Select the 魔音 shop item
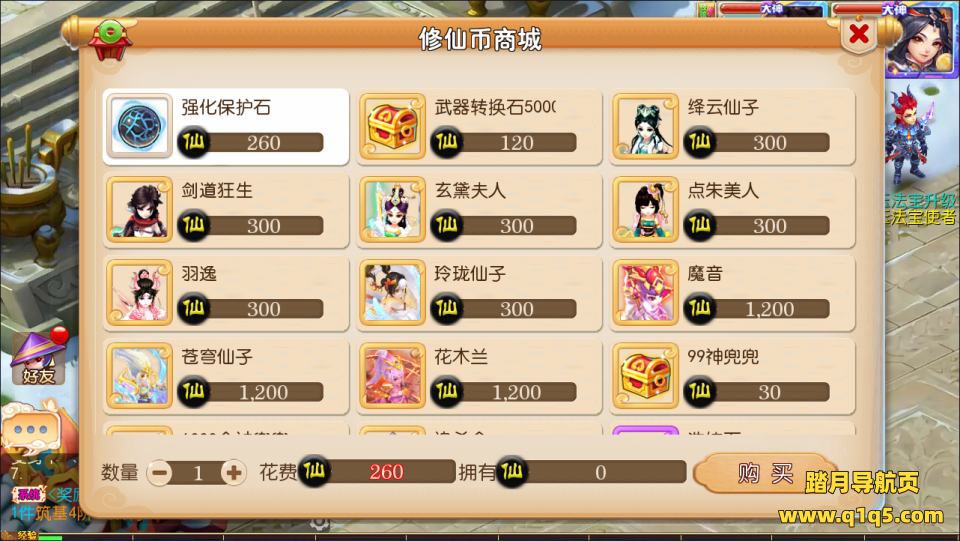960x541 pixels. click(x=732, y=293)
